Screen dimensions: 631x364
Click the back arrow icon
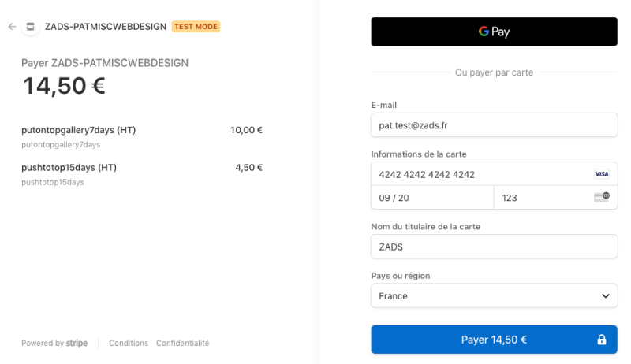[x=12, y=26]
